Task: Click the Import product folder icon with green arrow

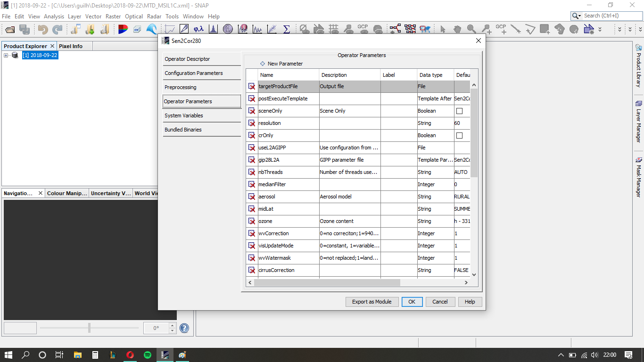Action: 90,29
